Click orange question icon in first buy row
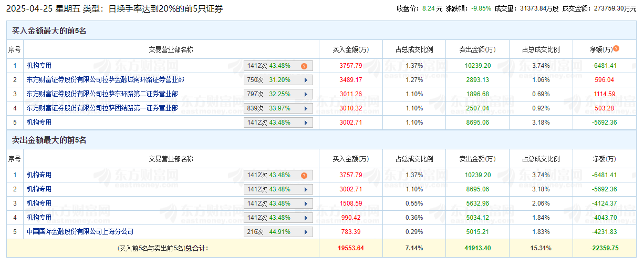Viewport: 644px width, 265px height. tap(304, 66)
